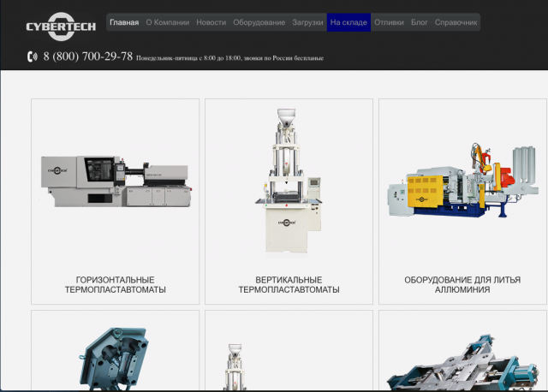548x392 pixels.
Task: Click the working hours text in the header
Action: pos(229,58)
